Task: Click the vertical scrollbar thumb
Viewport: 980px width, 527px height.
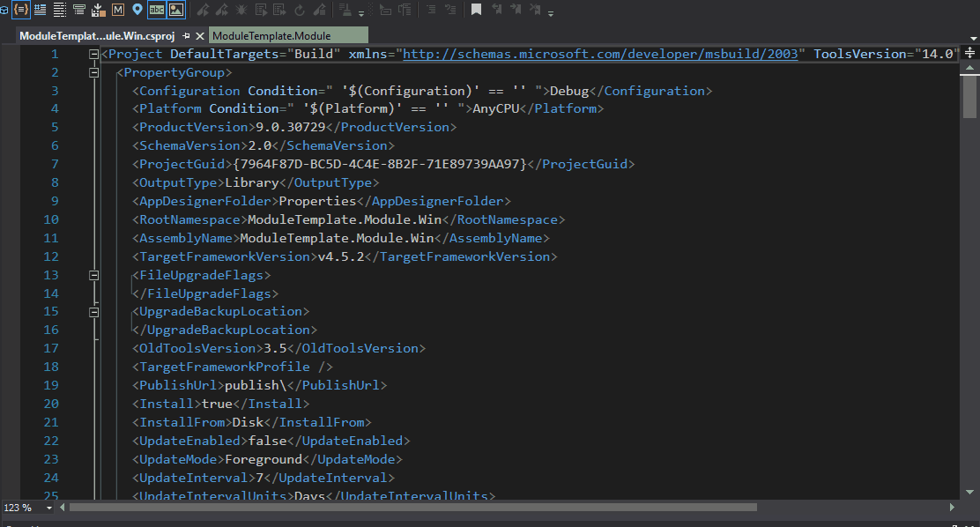Action: 969,96
